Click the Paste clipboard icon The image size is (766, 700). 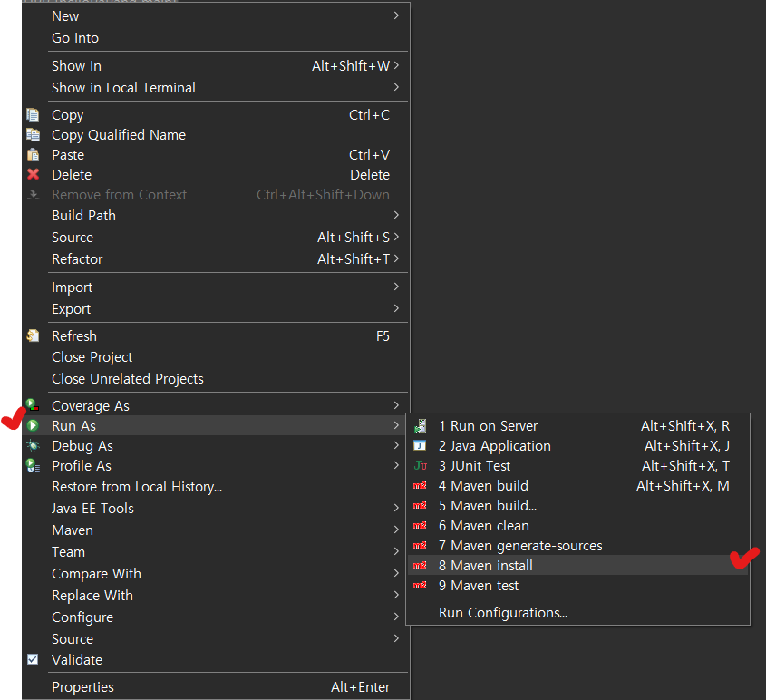(x=34, y=155)
